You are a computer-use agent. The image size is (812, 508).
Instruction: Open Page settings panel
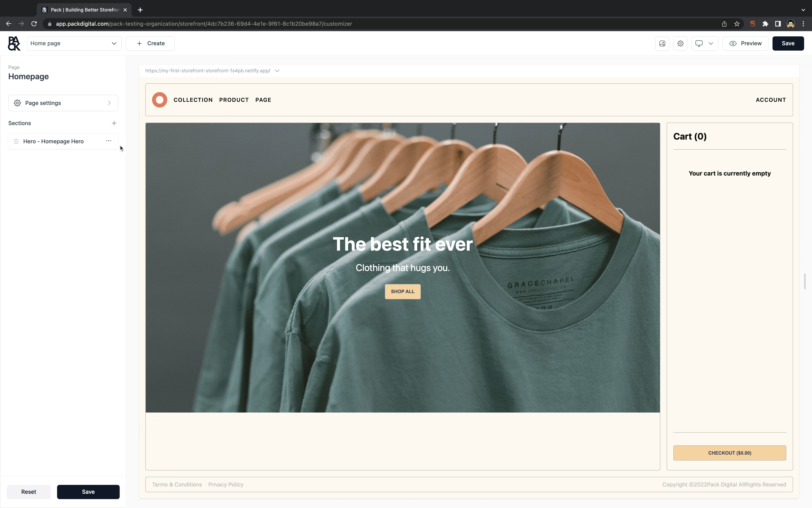[x=63, y=103]
